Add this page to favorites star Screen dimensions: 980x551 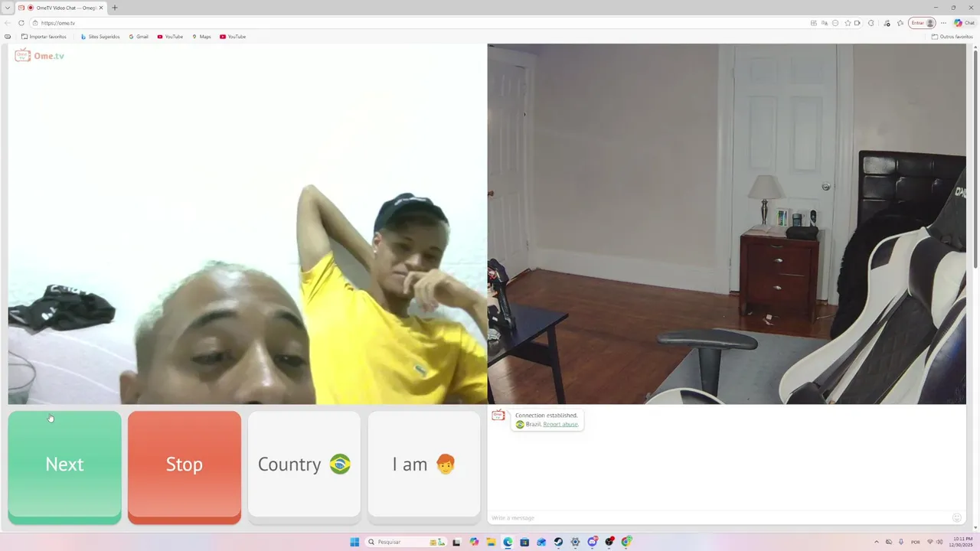pyautogui.click(x=848, y=23)
